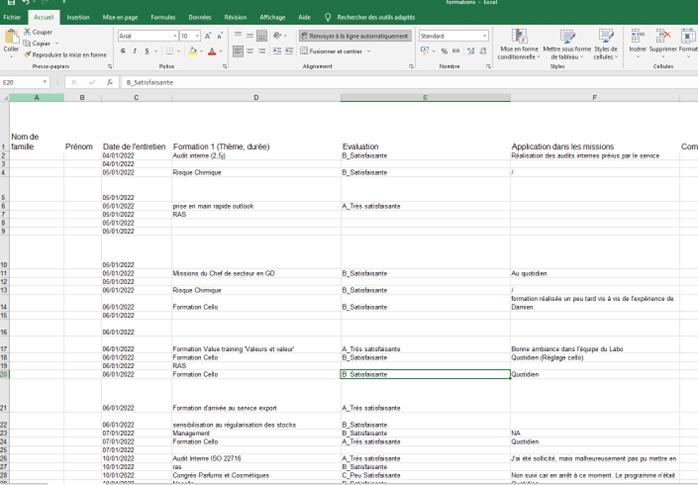Click the Couper scissors icon
698x485 pixels.
pyautogui.click(x=27, y=32)
